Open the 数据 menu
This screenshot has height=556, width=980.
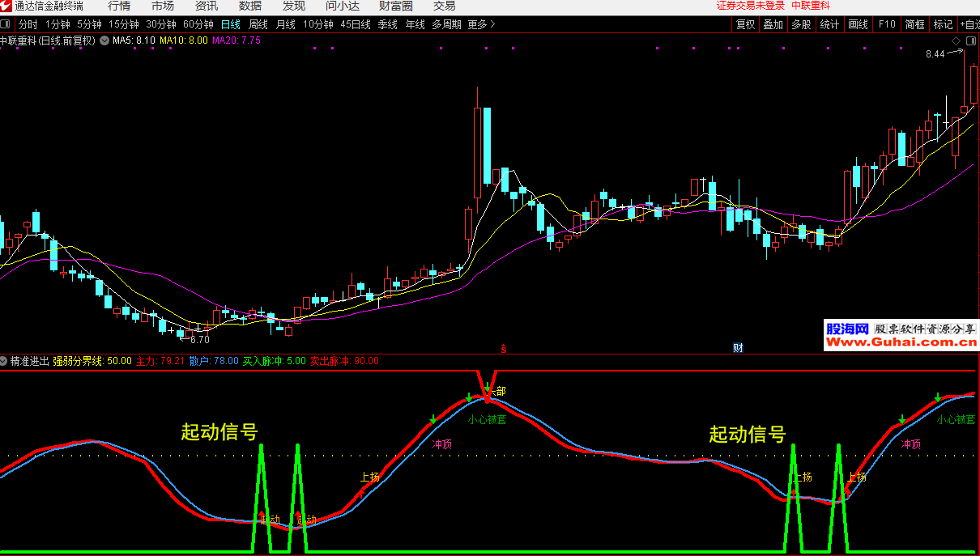tap(250, 6)
